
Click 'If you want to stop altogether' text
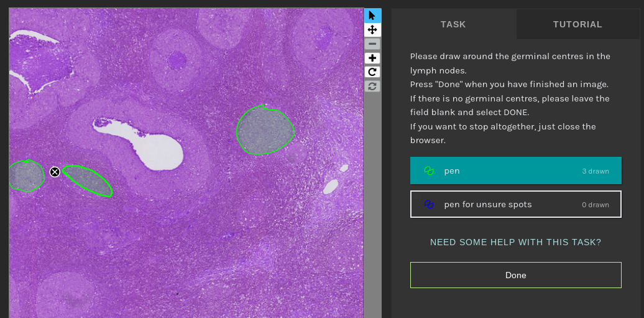tap(503, 133)
